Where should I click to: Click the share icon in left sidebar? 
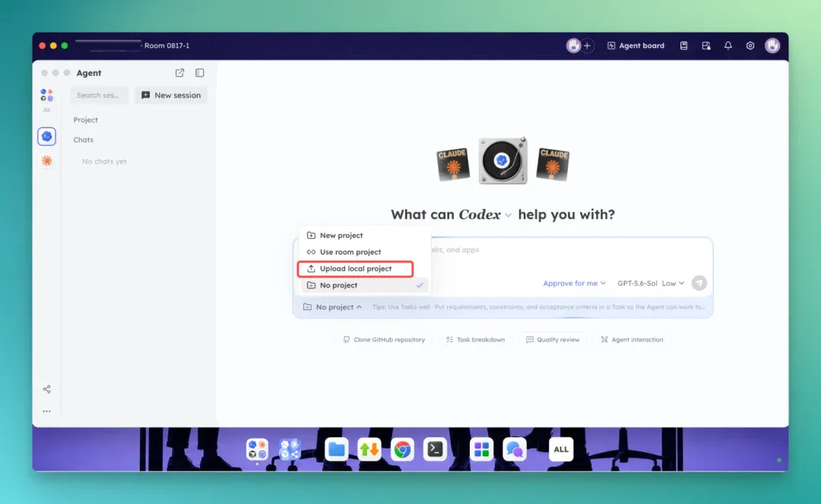[46, 389]
